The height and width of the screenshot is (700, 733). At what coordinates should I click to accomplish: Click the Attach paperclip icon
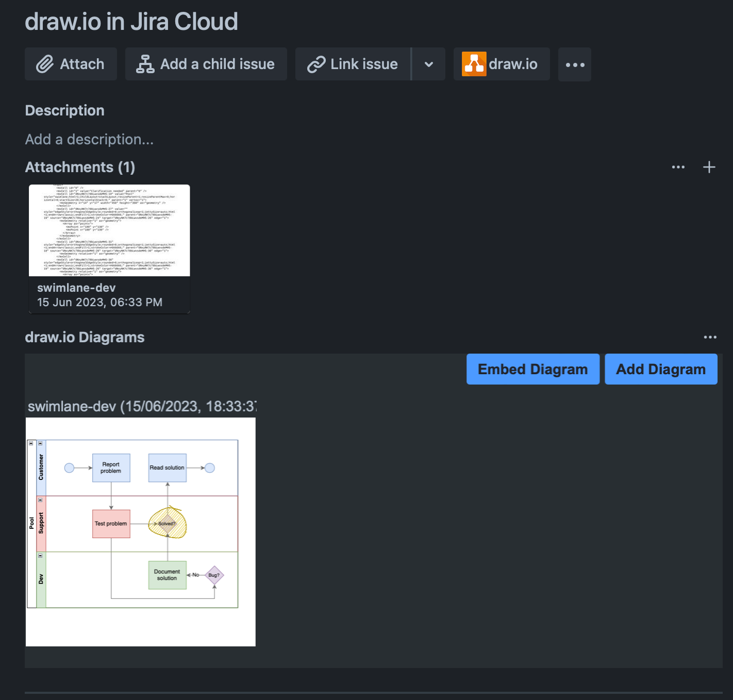coord(44,64)
